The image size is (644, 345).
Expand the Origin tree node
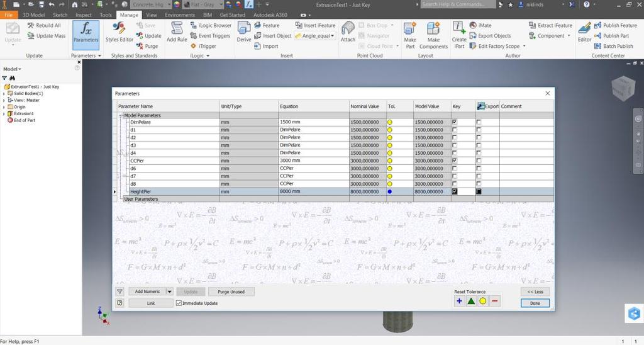(4, 107)
